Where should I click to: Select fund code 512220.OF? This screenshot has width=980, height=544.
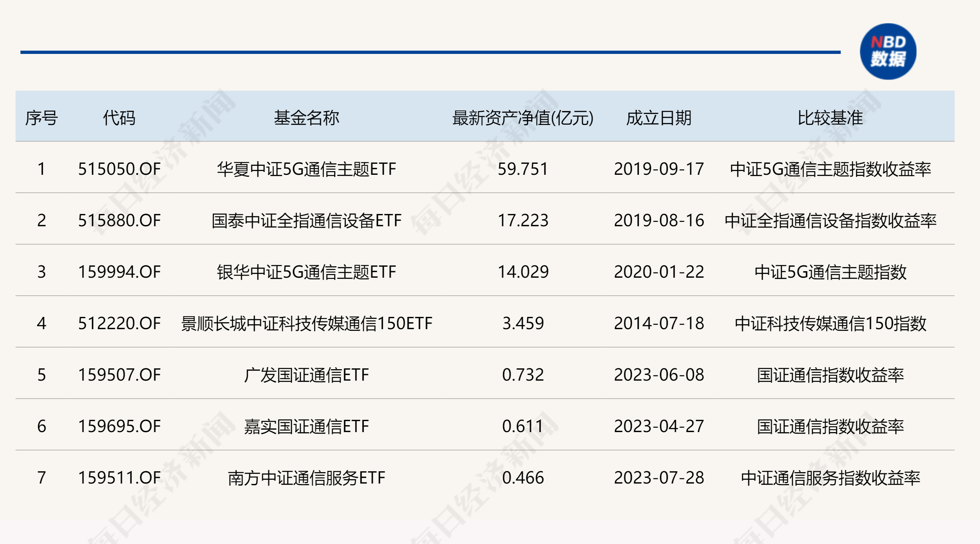(x=119, y=323)
